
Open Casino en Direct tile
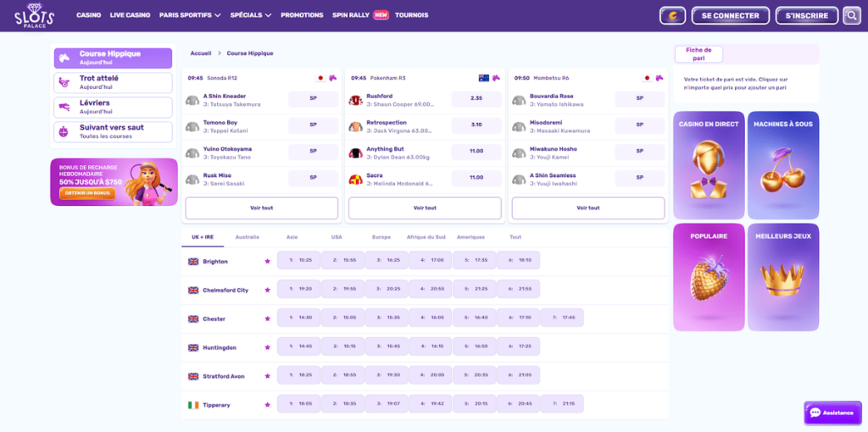709,165
